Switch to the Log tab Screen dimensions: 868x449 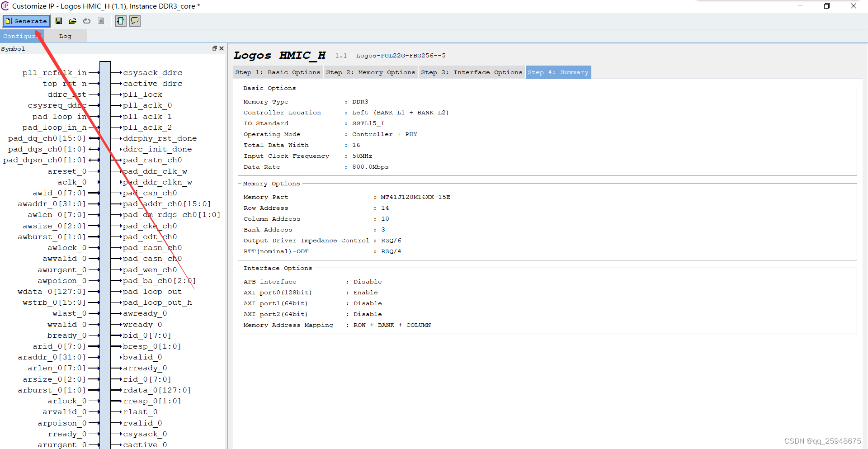(x=65, y=36)
